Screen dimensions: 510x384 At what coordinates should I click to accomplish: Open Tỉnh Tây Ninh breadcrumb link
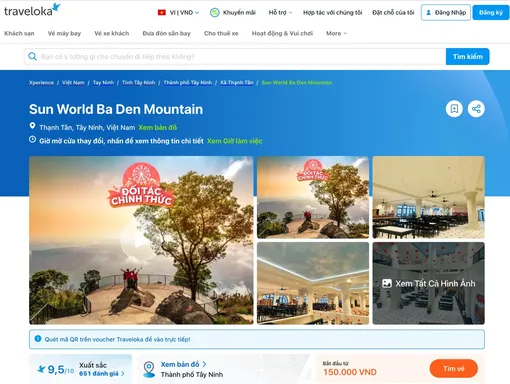(x=138, y=83)
